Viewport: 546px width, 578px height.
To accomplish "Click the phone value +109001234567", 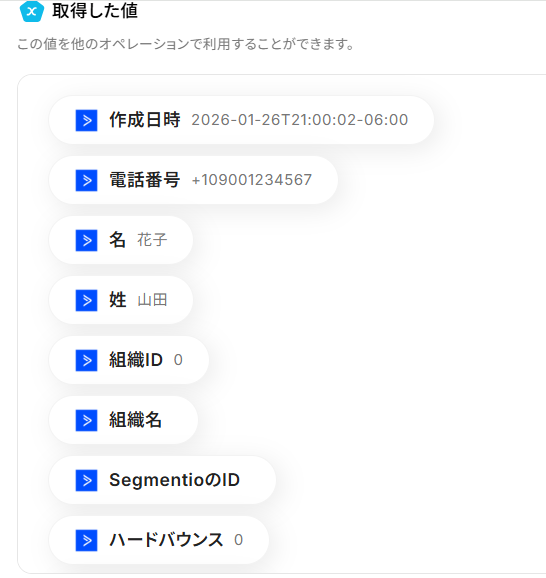I will coord(252,180).
